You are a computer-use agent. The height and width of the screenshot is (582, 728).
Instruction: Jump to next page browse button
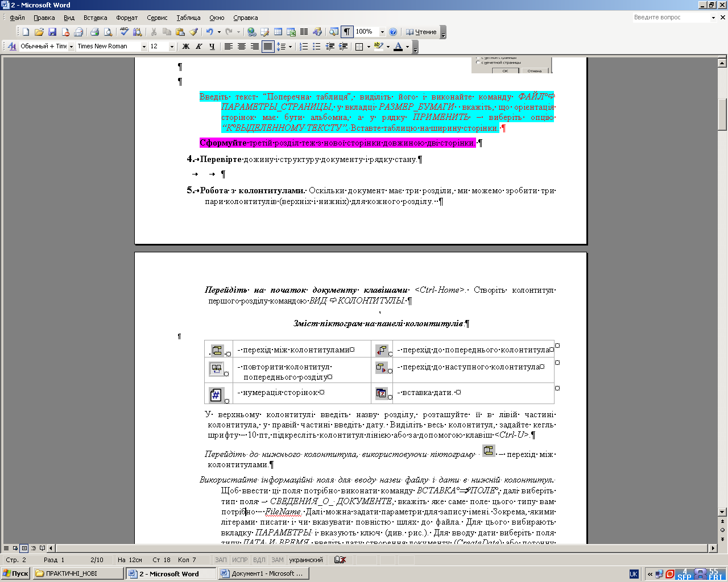pos(722,539)
